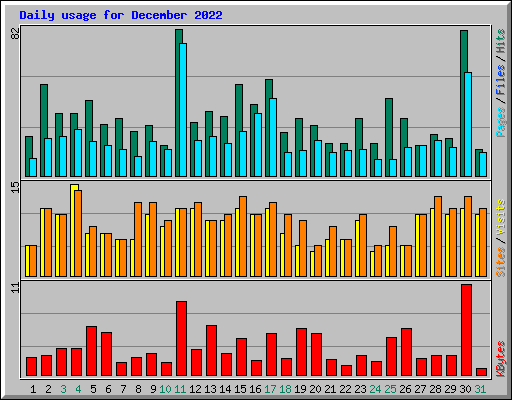The width and height of the screenshot is (512, 400).
Task: Click day 27 on the x-axis
Action: click(420, 389)
